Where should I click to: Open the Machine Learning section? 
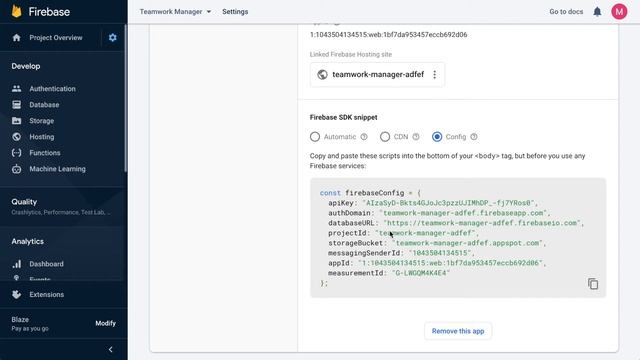(x=58, y=169)
